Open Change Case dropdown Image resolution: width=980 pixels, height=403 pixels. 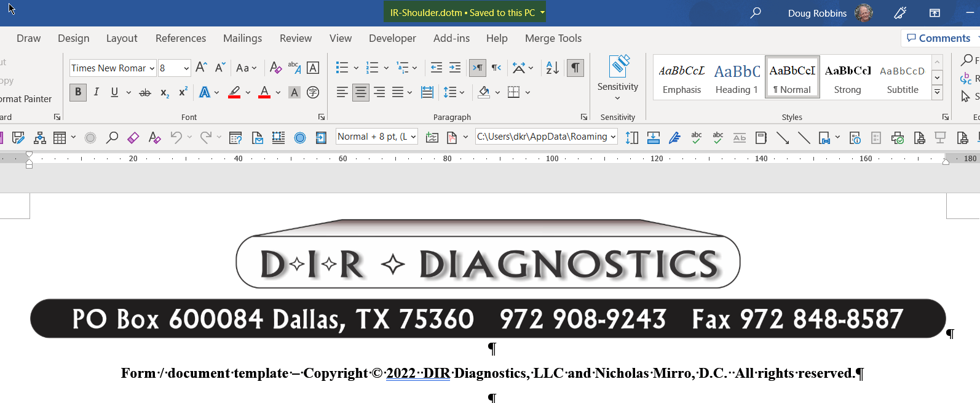point(247,68)
